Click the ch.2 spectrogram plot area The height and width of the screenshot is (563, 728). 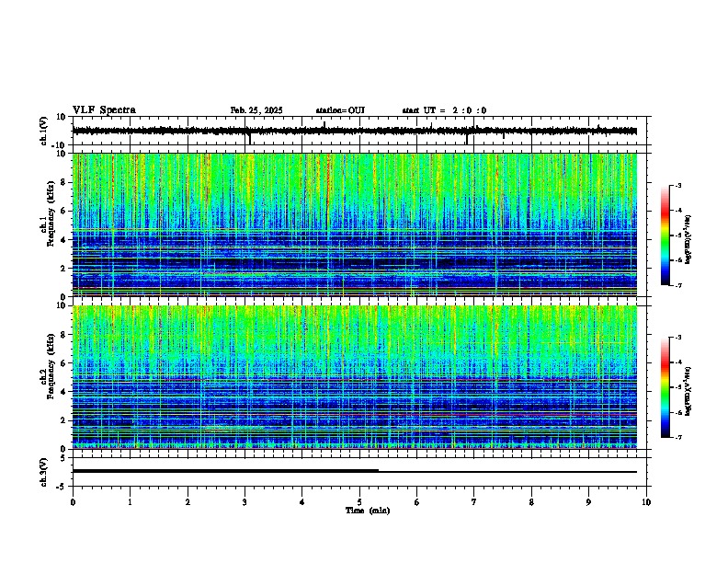[355, 377]
